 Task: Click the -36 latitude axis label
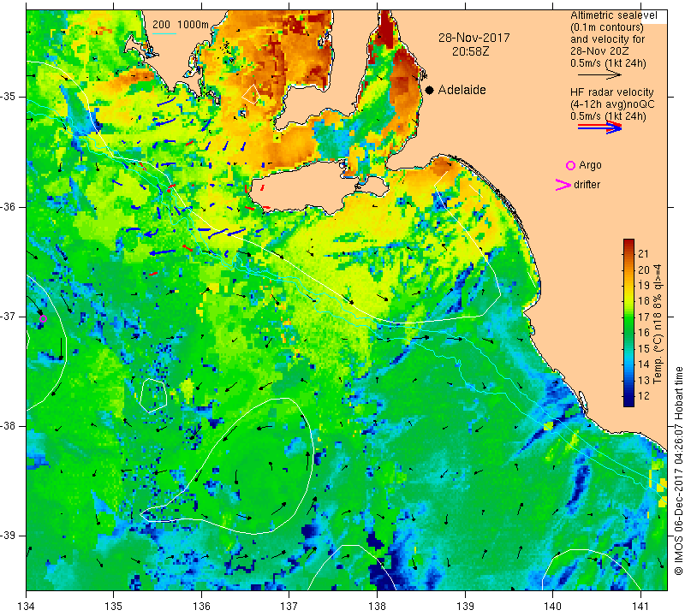9,206
